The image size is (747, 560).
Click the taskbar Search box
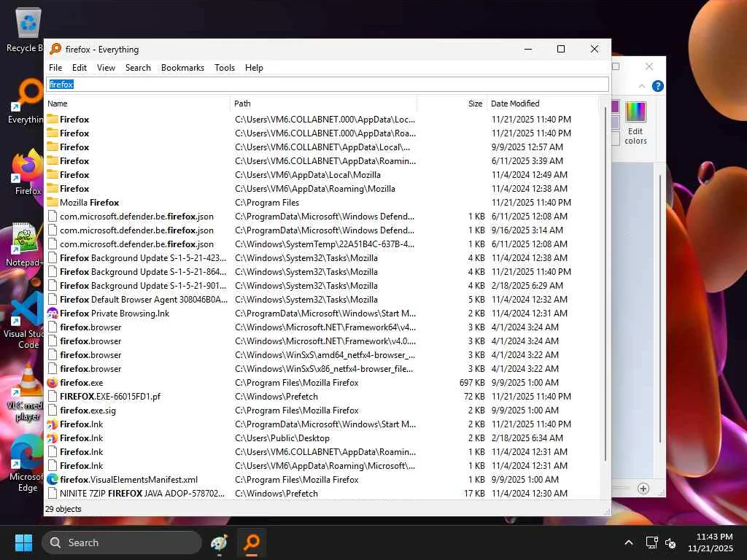tap(122, 542)
